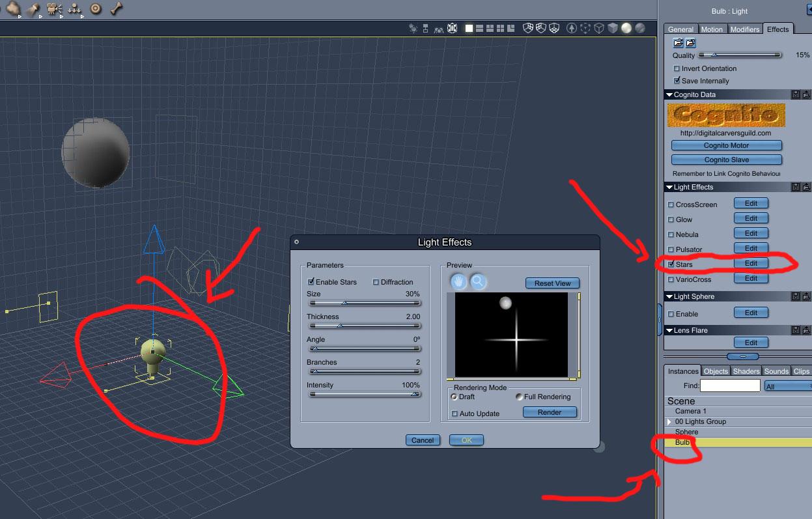Cancel the Light Effects dialog
The height and width of the screenshot is (519, 812).
click(x=422, y=440)
